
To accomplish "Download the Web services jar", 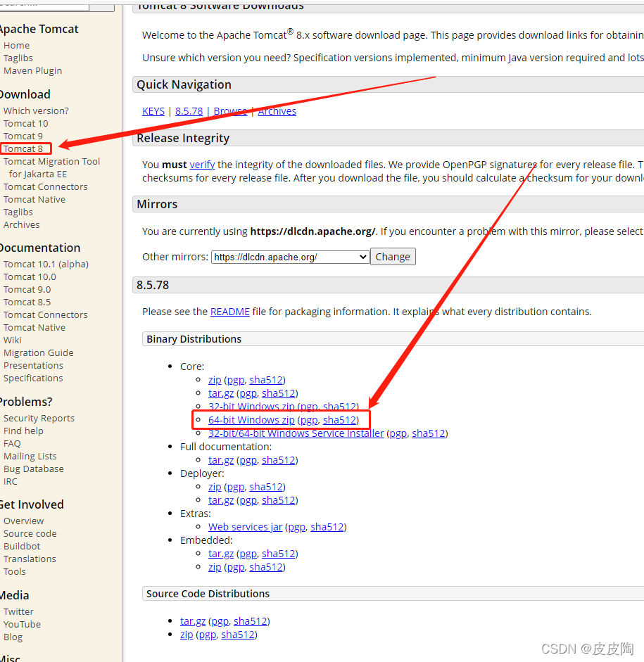I will (x=246, y=527).
